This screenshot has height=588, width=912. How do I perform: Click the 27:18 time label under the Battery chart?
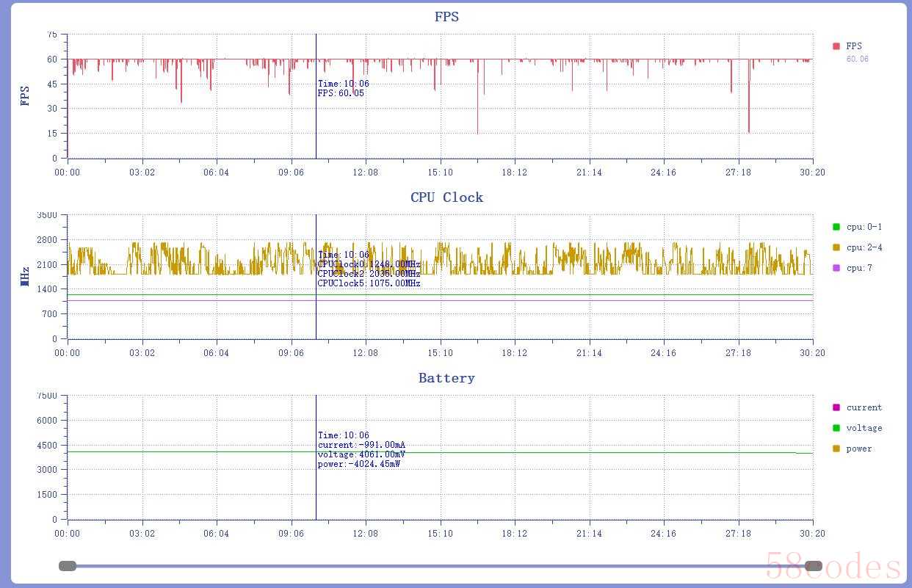click(x=738, y=534)
